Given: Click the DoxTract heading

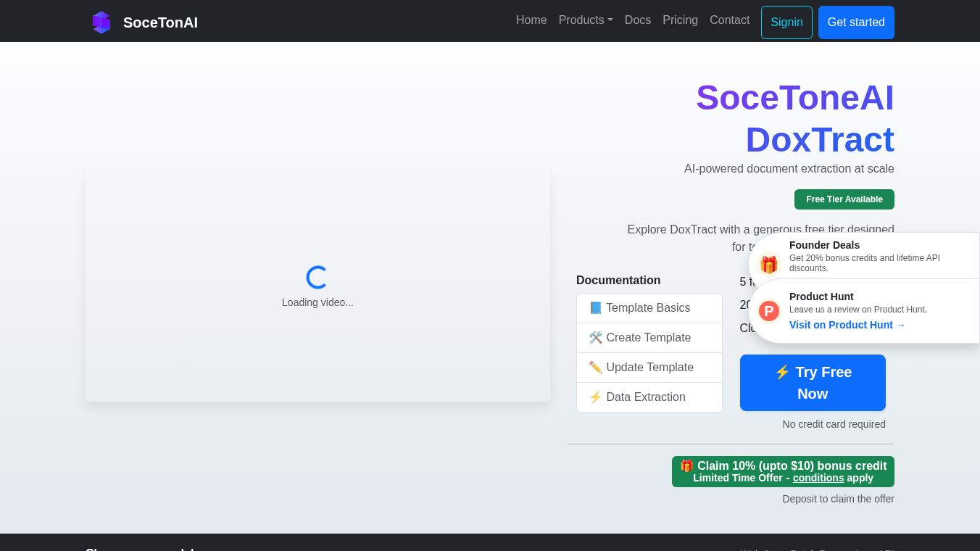Looking at the screenshot, I should (819, 140).
